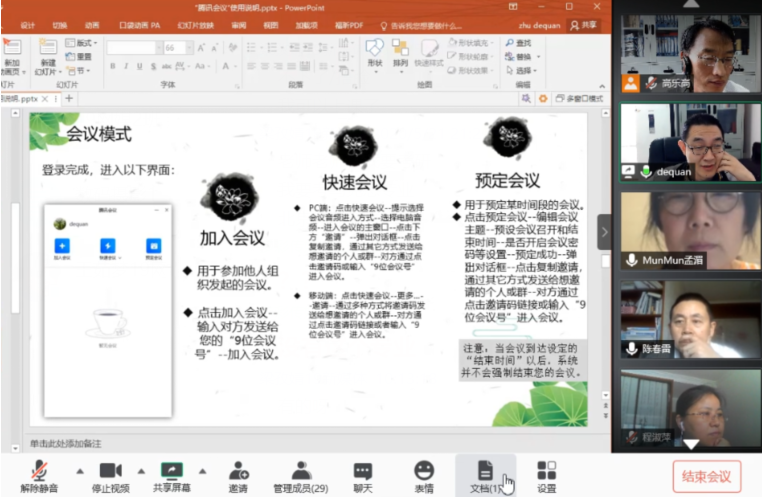The width and height of the screenshot is (762, 497).
Task: Open video options arrow beside 停止视频
Action: point(141,471)
